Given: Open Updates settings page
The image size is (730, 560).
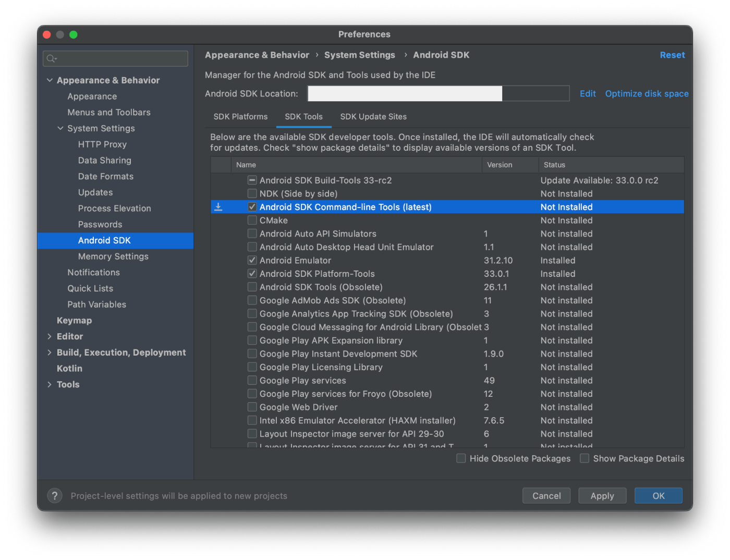Looking at the screenshot, I should coord(95,192).
